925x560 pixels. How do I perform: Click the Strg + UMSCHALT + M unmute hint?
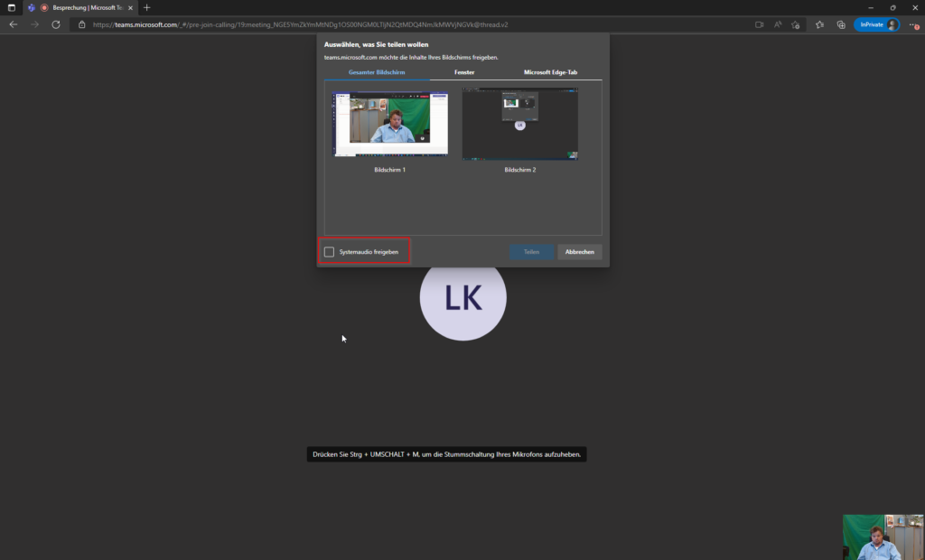pos(446,454)
